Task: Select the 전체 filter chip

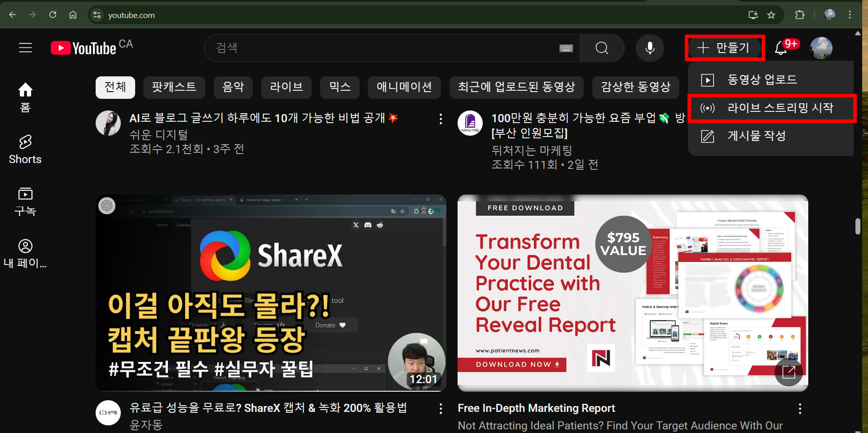Action: pos(115,87)
